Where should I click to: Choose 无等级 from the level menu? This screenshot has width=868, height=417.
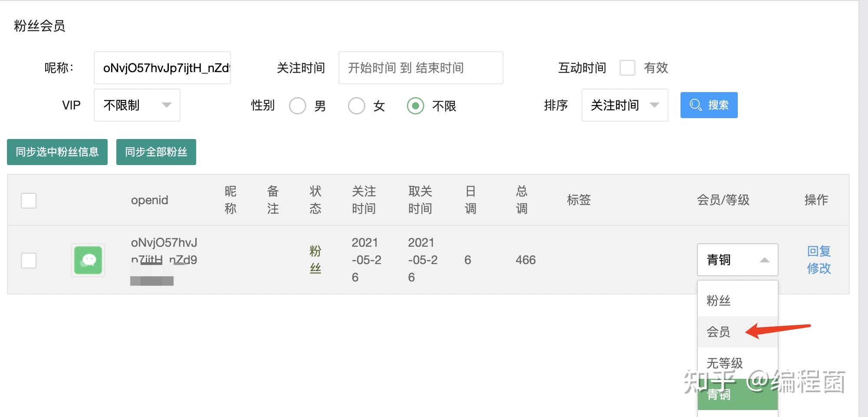pyautogui.click(x=725, y=363)
